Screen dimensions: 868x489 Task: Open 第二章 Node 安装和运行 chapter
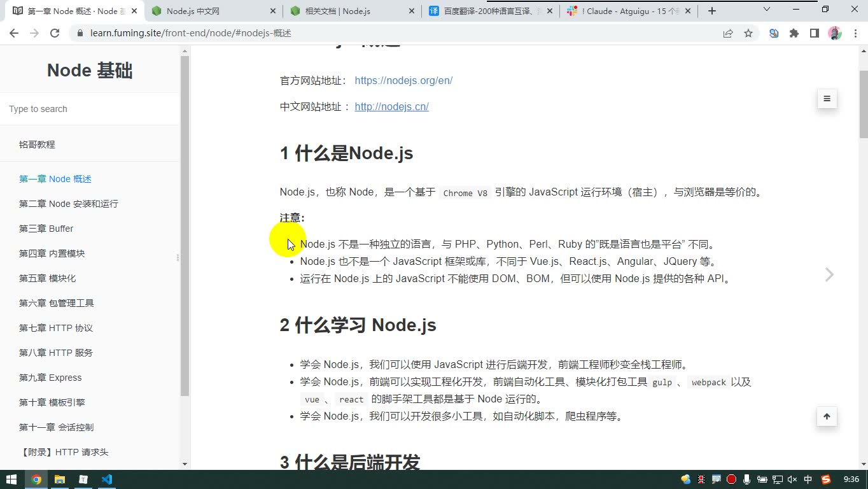tap(69, 204)
